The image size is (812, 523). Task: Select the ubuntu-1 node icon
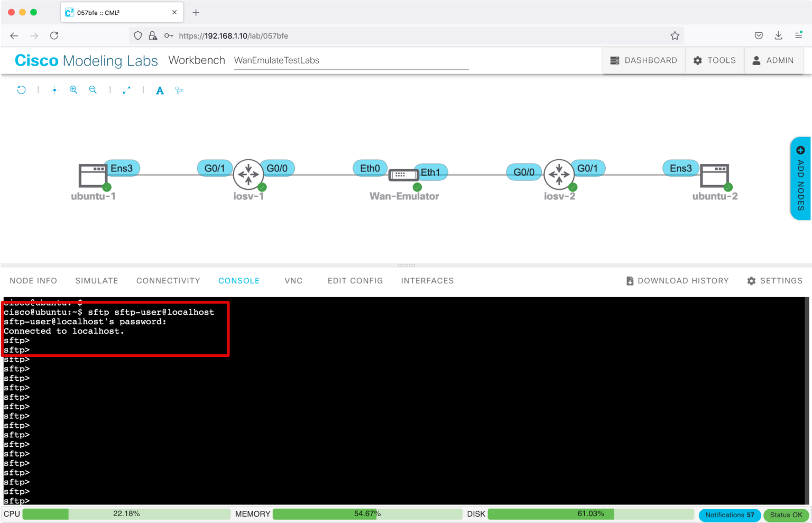[x=93, y=176]
